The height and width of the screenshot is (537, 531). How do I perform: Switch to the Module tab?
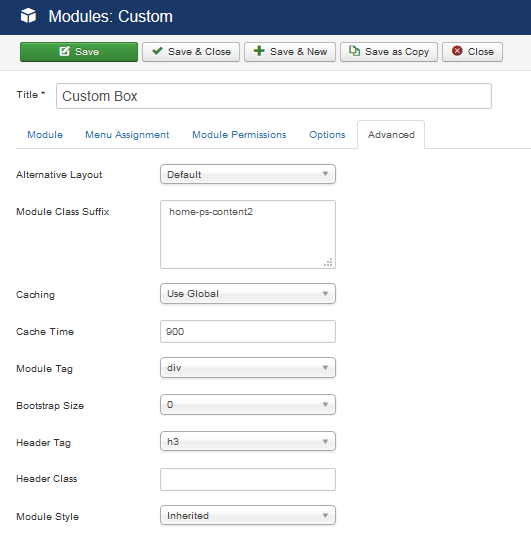pos(45,135)
